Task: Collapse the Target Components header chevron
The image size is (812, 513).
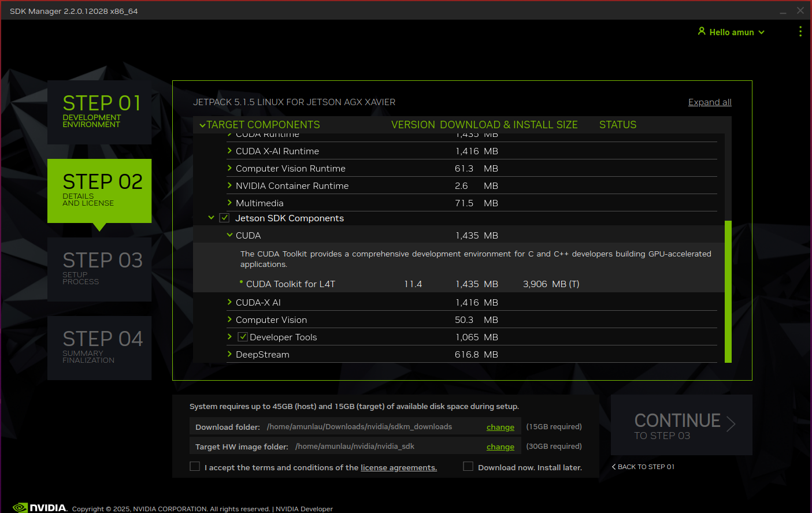Action: click(202, 125)
